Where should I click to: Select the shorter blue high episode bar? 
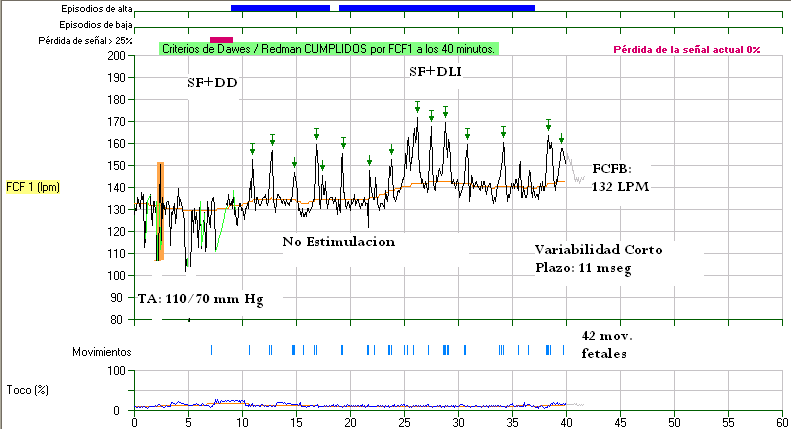[x=280, y=8]
